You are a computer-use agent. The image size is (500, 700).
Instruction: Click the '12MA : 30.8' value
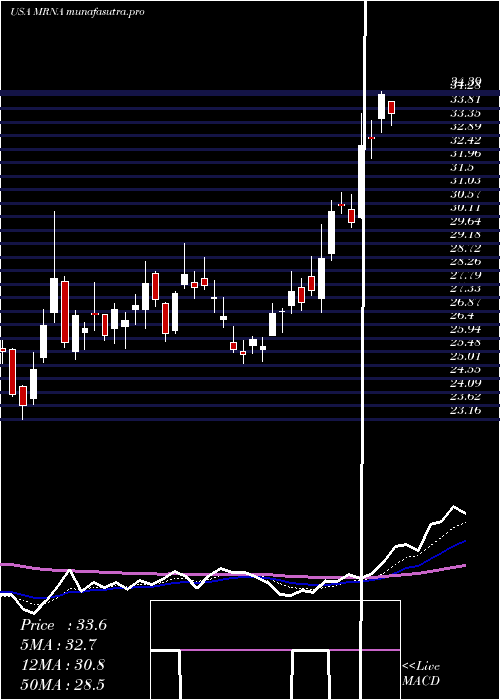62,665
